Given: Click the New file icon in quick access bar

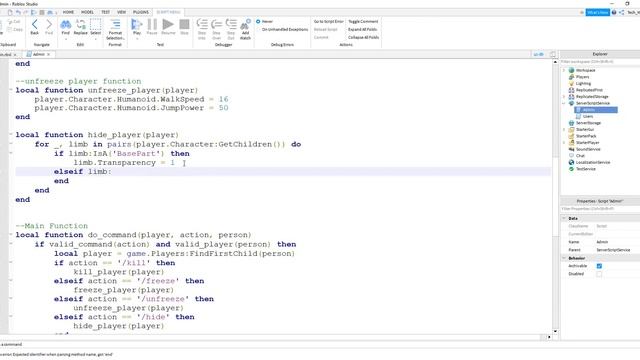Looking at the screenshot, I should click(x=10, y=12).
